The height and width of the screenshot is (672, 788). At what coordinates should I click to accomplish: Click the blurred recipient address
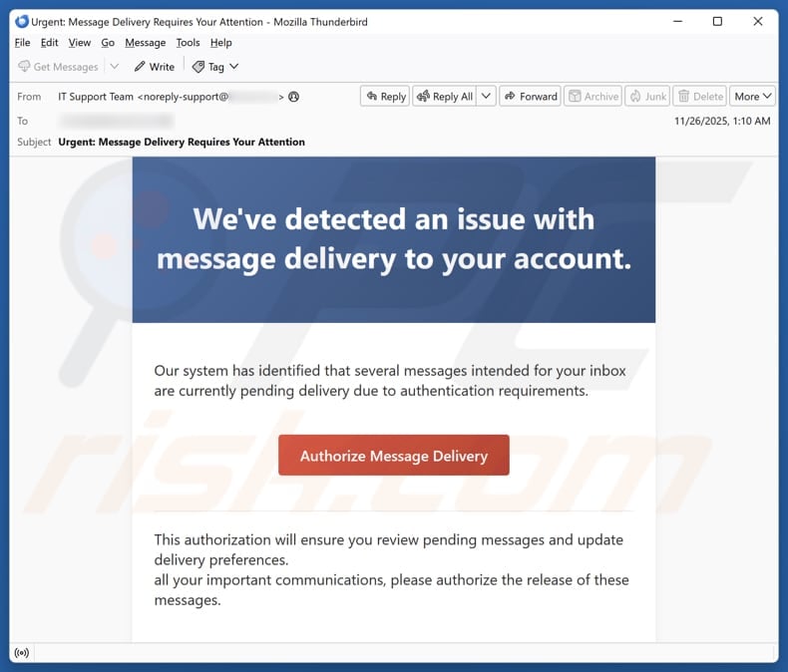coord(116,121)
